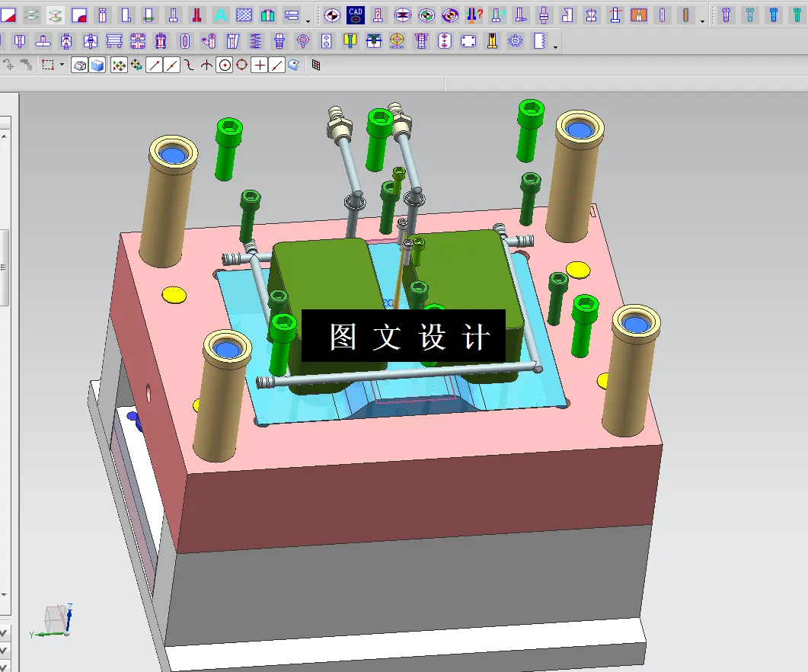Screen dimensions: 808x672
Task: Select the shaded display mode icon
Action: coord(78,65)
